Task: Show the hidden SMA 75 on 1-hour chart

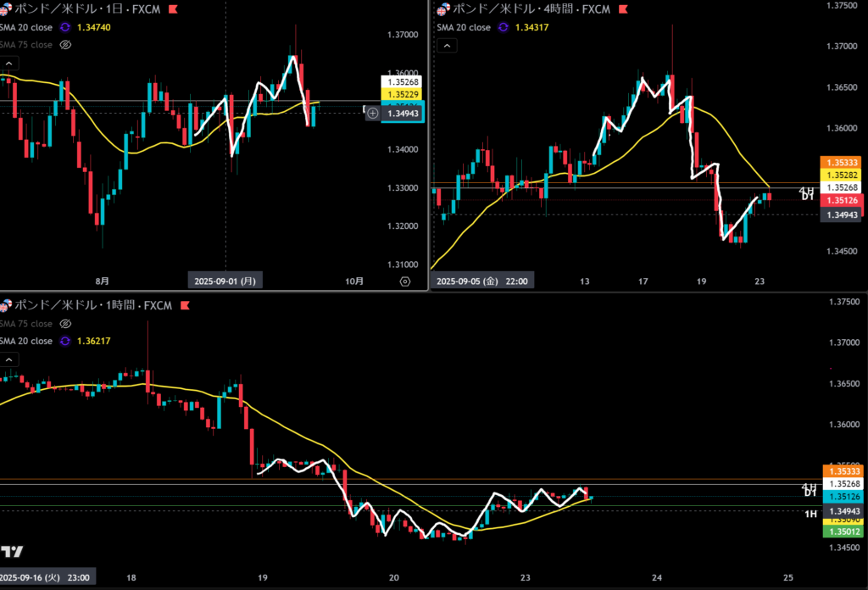Action: tap(64, 324)
